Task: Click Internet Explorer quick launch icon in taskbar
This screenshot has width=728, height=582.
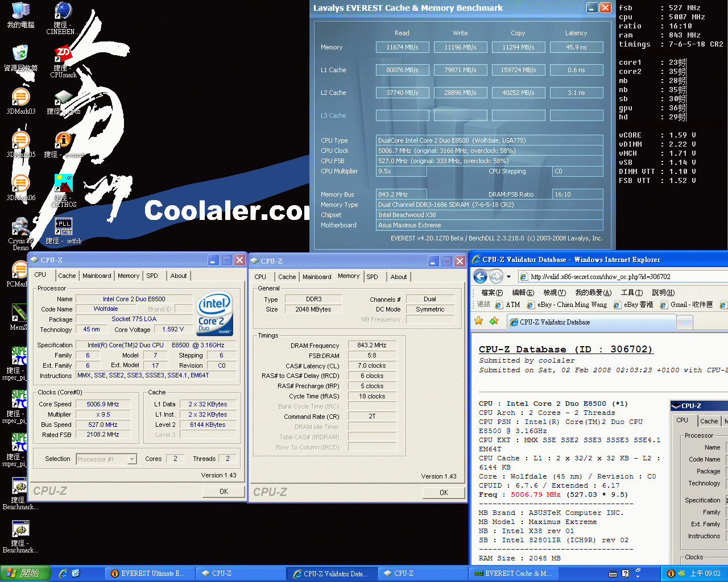Action: pyautogui.click(x=63, y=573)
